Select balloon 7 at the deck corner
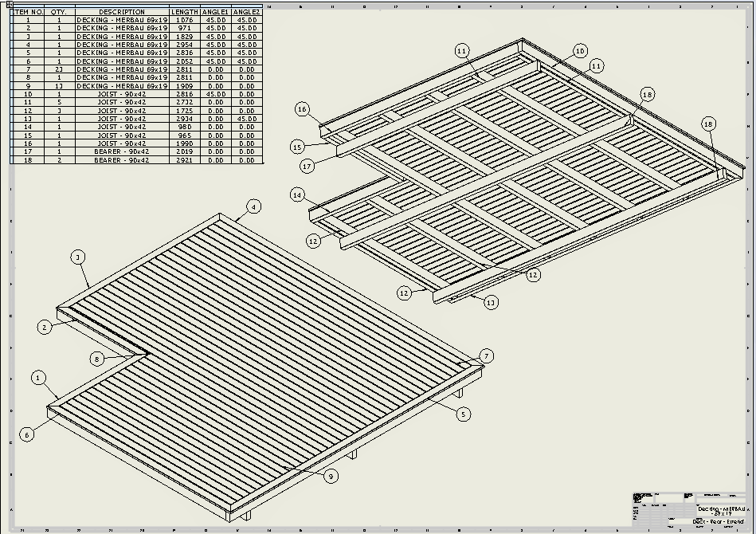The image size is (756, 534). tap(486, 355)
